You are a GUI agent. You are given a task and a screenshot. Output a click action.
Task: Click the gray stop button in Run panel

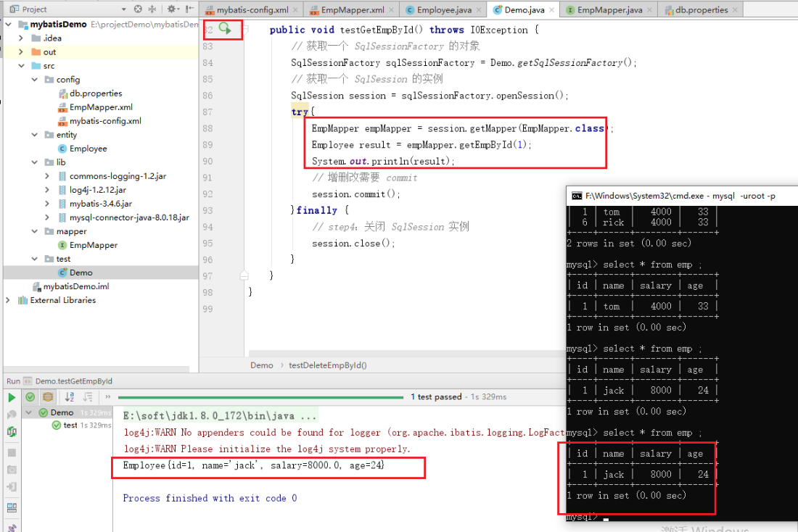tap(12, 452)
